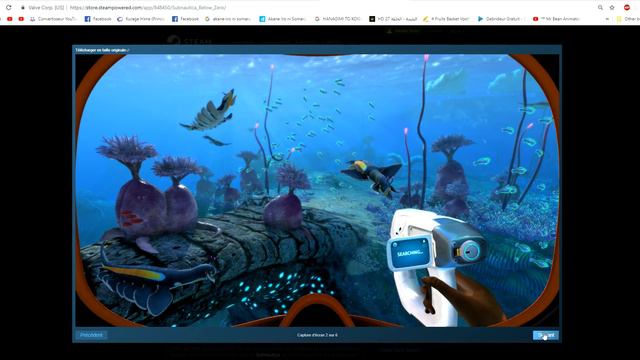Open the red adblock extension icon
Viewport: 640px width, 360px height.
click(627, 7)
